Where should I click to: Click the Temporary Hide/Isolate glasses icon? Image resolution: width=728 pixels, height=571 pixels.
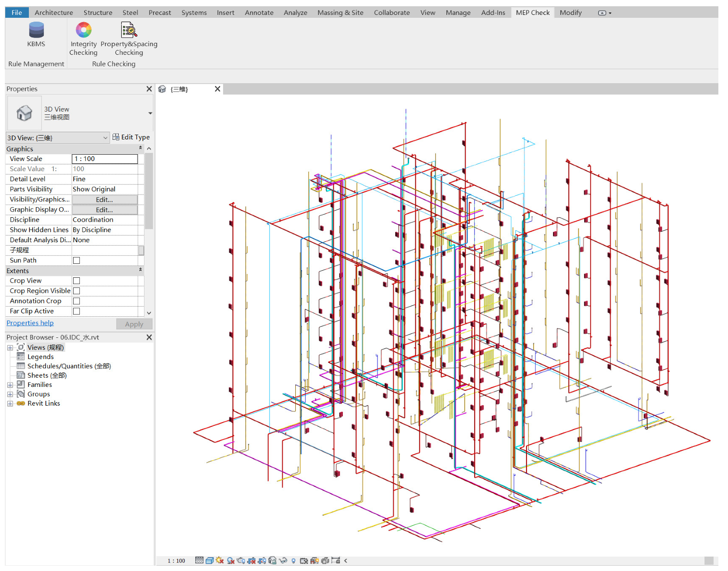point(283,560)
